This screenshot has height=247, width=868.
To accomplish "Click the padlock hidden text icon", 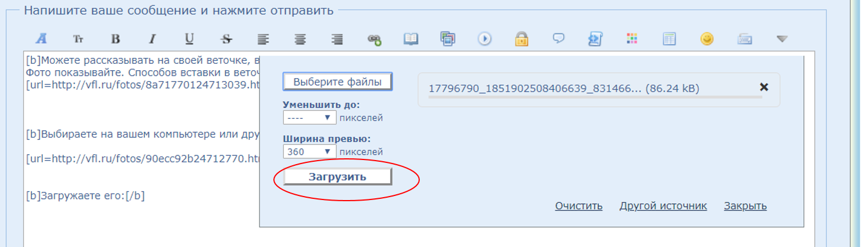I will [x=522, y=39].
